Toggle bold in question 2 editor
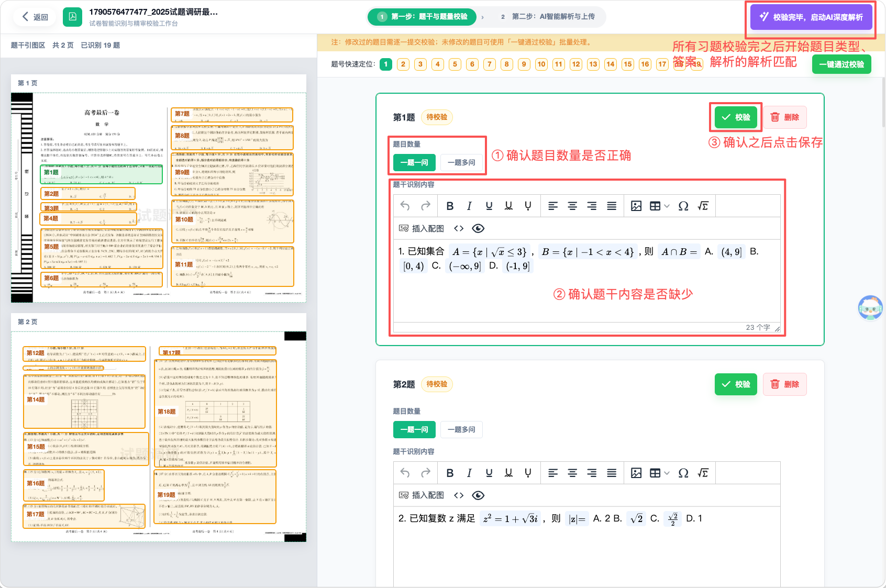The image size is (886, 588). 450,473
